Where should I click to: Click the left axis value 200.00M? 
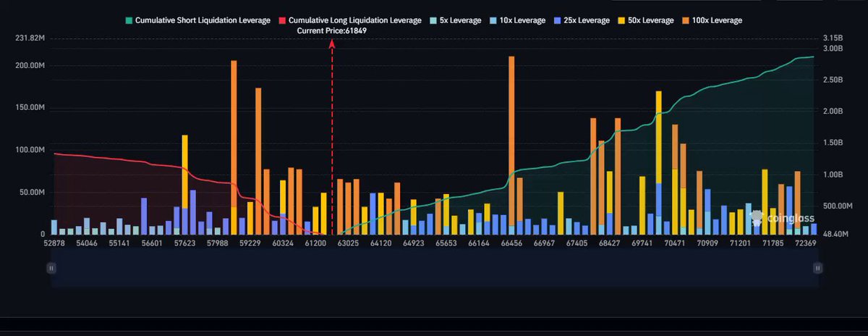point(30,66)
